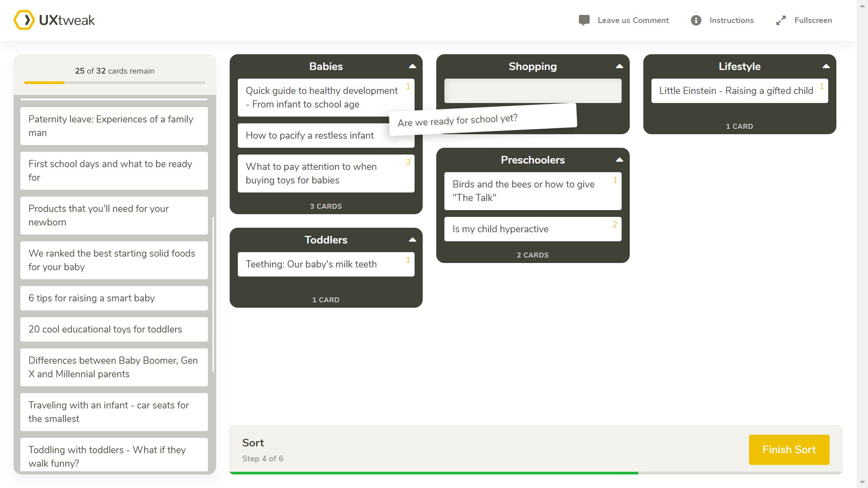
Task: Collapse the Toddlers category
Action: point(412,239)
